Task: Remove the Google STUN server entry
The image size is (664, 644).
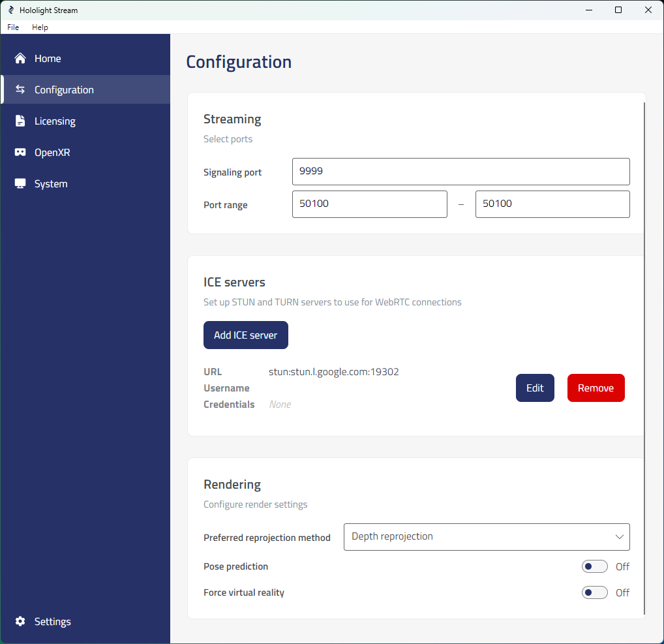Action: 596,388
